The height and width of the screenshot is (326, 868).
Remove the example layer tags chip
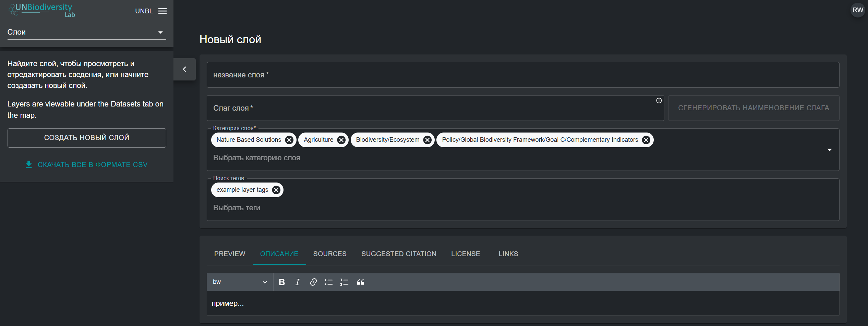[x=276, y=190]
